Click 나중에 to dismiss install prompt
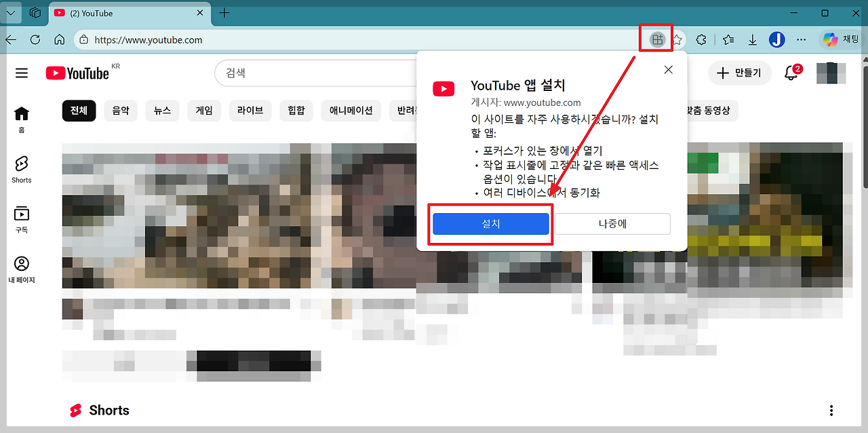The image size is (868, 433). pos(612,224)
